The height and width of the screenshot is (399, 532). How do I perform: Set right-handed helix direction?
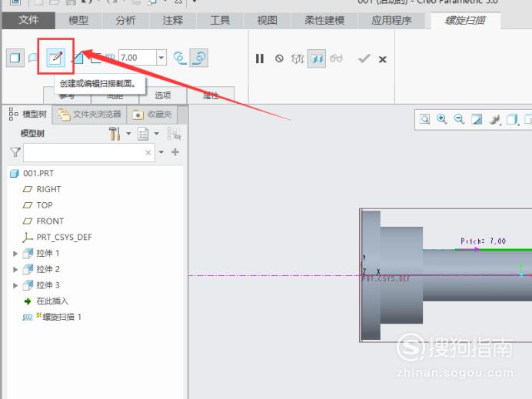point(199,58)
